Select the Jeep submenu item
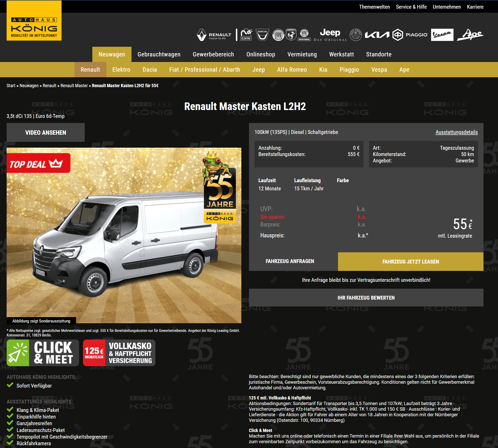 tap(259, 70)
